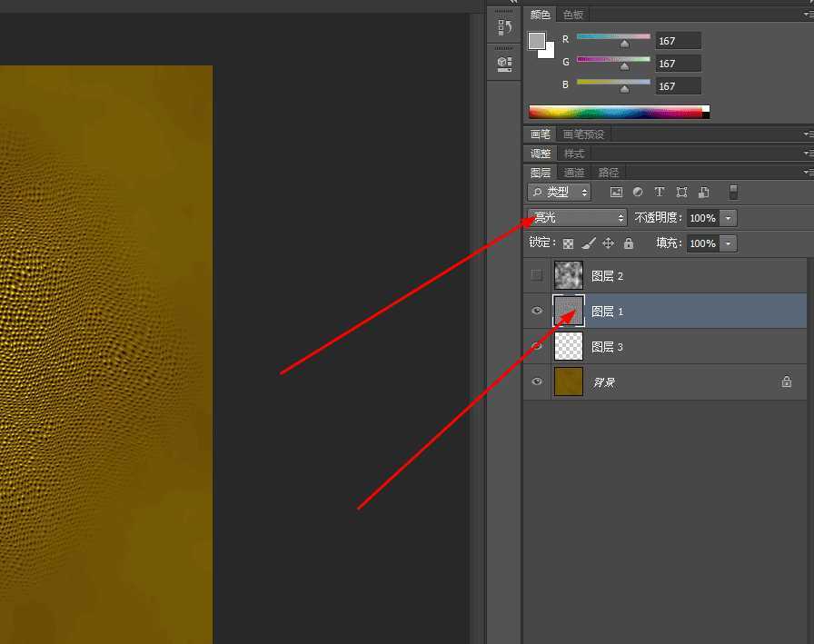Open the collapsed History panel icon
This screenshot has height=644, width=814.
click(504, 25)
